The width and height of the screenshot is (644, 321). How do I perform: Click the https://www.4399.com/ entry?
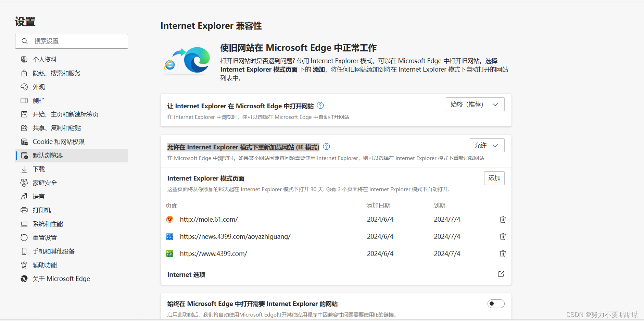[x=213, y=254]
